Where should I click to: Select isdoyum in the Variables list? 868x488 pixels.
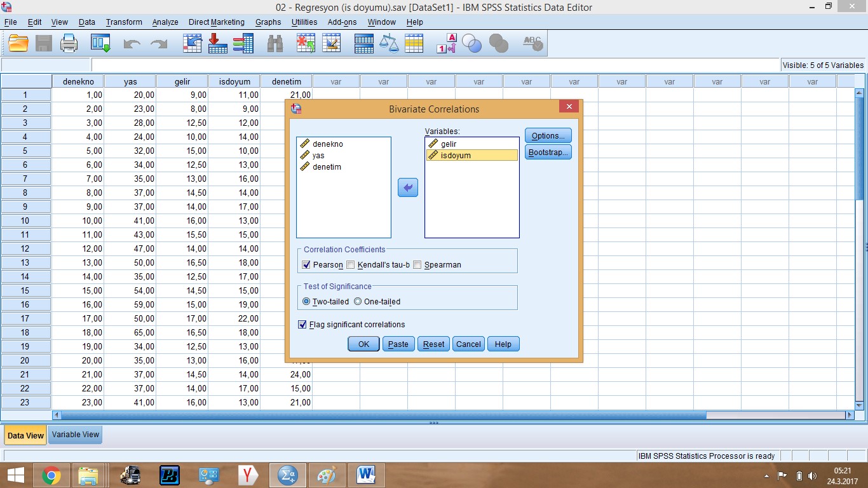point(472,155)
